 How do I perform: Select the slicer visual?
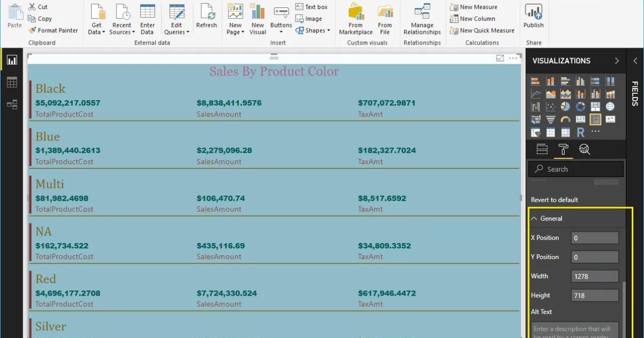(x=535, y=132)
